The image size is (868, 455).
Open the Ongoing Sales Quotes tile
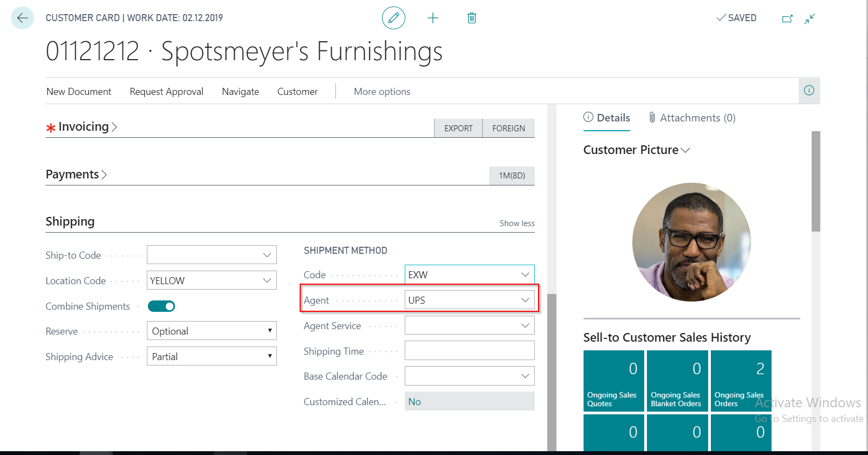[613, 381]
